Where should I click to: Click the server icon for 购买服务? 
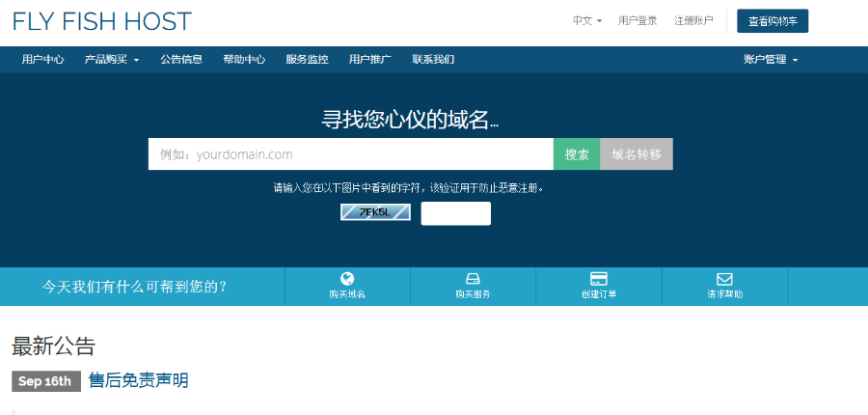pyautogui.click(x=473, y=278)
